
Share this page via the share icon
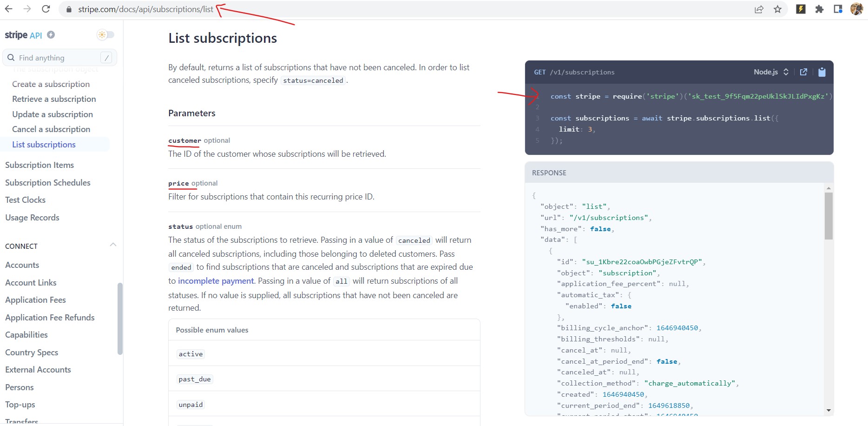point(759,9)
